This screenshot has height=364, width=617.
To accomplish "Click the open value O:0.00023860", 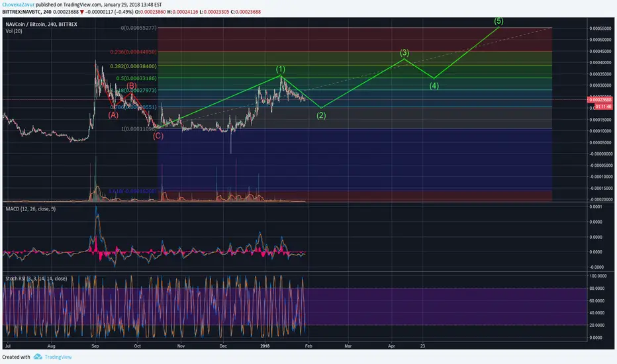I will click(x=150, y=12).
